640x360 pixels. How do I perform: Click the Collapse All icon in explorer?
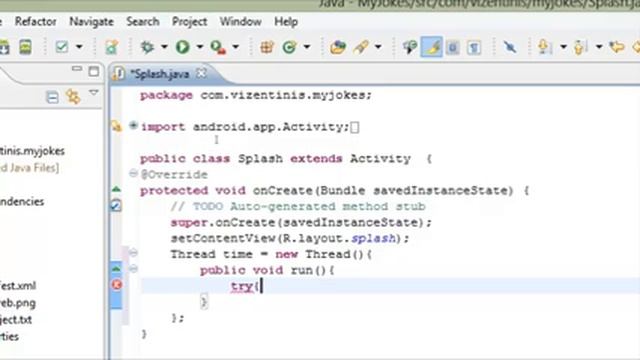(52, 97)
